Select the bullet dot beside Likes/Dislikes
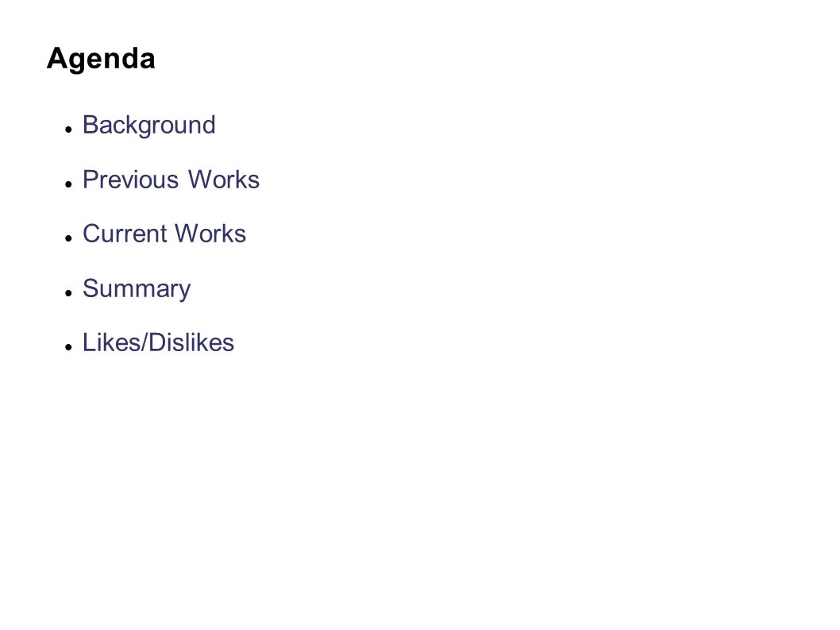Image resolution: width=840 pixels, height=630 pixels. coord(68,347)
